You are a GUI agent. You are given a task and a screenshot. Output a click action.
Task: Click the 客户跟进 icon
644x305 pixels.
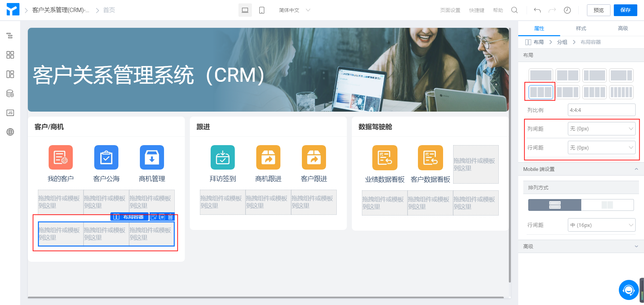pyautogui.click(x=314, y=157)
